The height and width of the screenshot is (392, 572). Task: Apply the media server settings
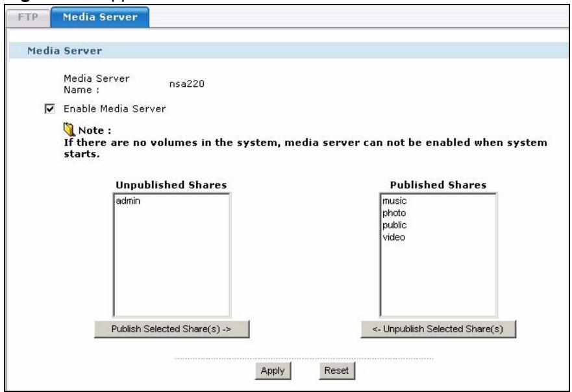point(273,371)
